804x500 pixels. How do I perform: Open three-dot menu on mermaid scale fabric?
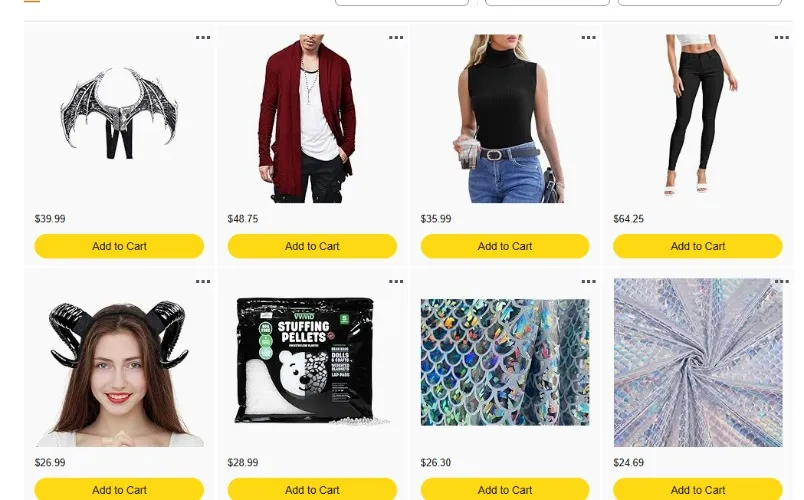[588, 282]
